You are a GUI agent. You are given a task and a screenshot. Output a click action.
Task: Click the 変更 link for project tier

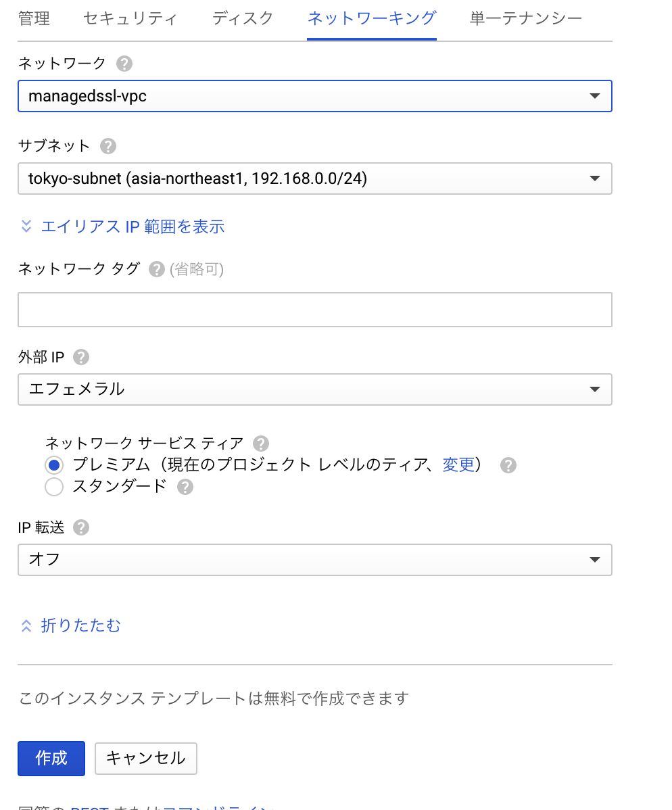[x=459, y=465]
